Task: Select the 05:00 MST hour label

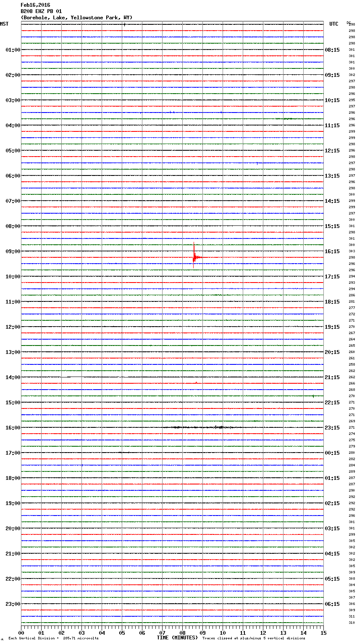Action: coord(13,151)
